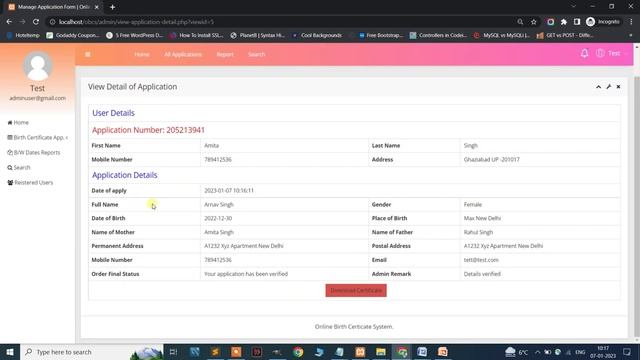Click the zoom magnifier icon in address bar
The width and height of the screenshot is (640, 360).
click(520, 22)
